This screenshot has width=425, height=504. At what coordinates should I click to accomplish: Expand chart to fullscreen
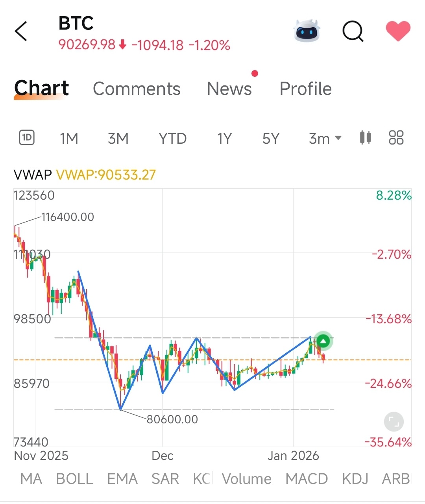pyautogui.click(x=394, y=422)
